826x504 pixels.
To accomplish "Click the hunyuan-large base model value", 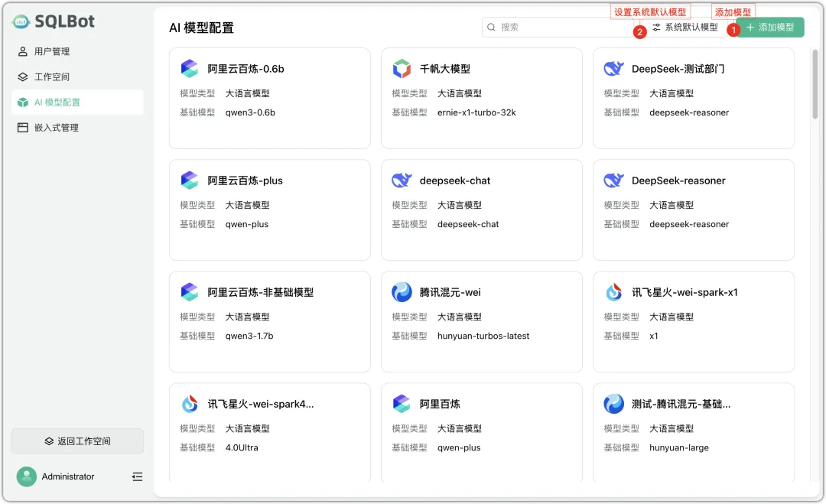I will (x=679, y=447).
